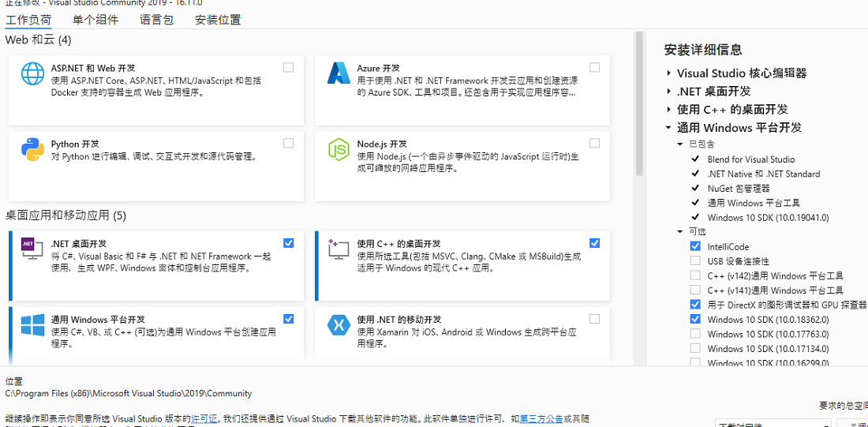
Task: Expand the .NET 桌面开发 details node
Action: pyautogui.click(x=669, y=92)
